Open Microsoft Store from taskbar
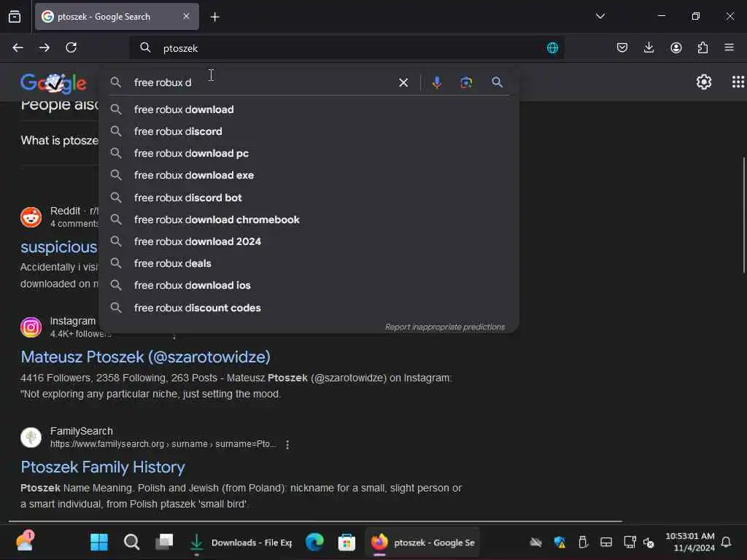The height and width of the screenshot is (560, 747). [347, 542]
